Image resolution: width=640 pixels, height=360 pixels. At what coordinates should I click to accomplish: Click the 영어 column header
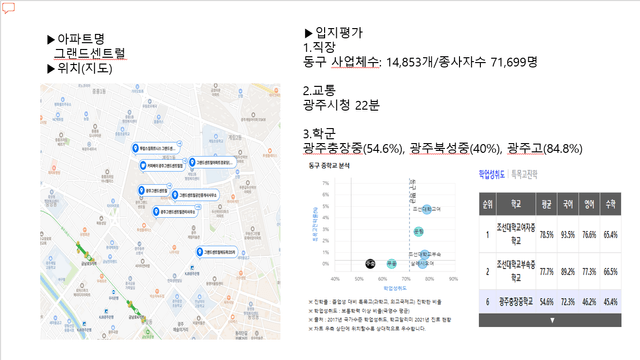pos(589,204)
